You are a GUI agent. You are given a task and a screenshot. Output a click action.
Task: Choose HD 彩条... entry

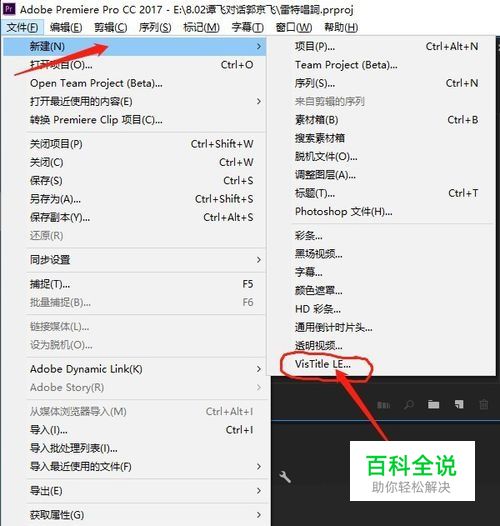pos(381,309)
